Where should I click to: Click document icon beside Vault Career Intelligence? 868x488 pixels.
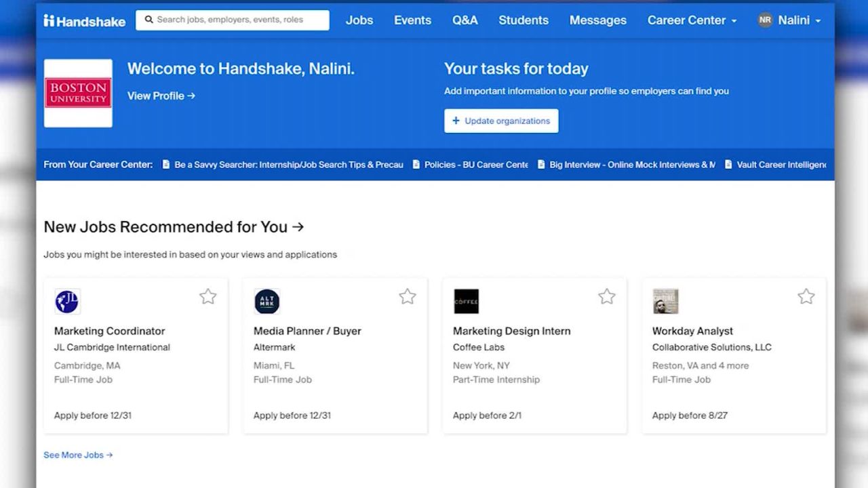point(728,165)
